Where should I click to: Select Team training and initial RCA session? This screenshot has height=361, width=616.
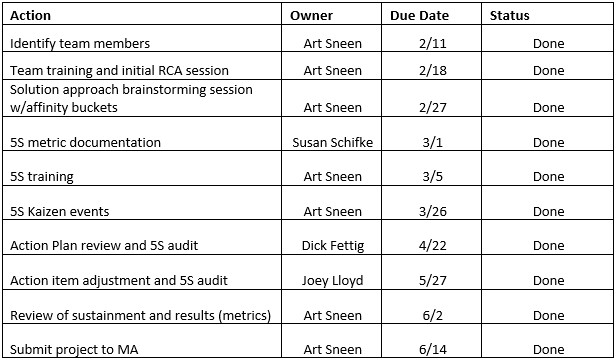[x=142, y=65]
